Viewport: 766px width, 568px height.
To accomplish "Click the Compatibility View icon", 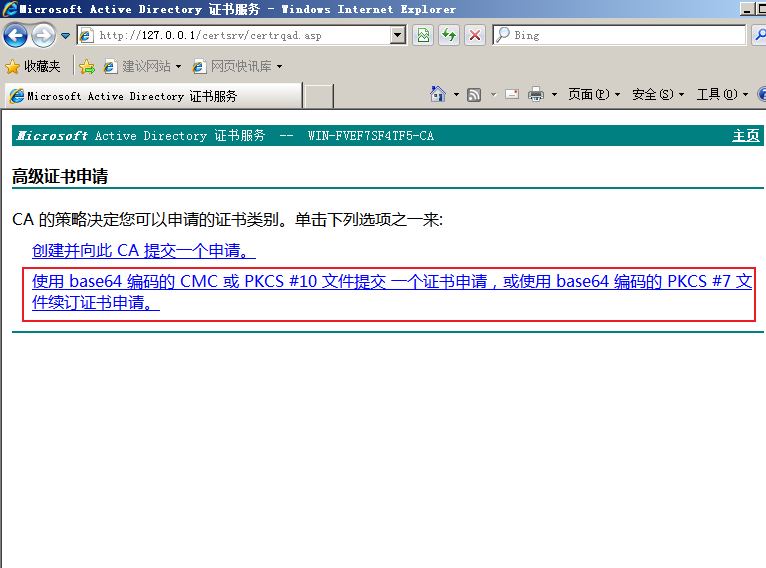I will (x=423, y=35).
